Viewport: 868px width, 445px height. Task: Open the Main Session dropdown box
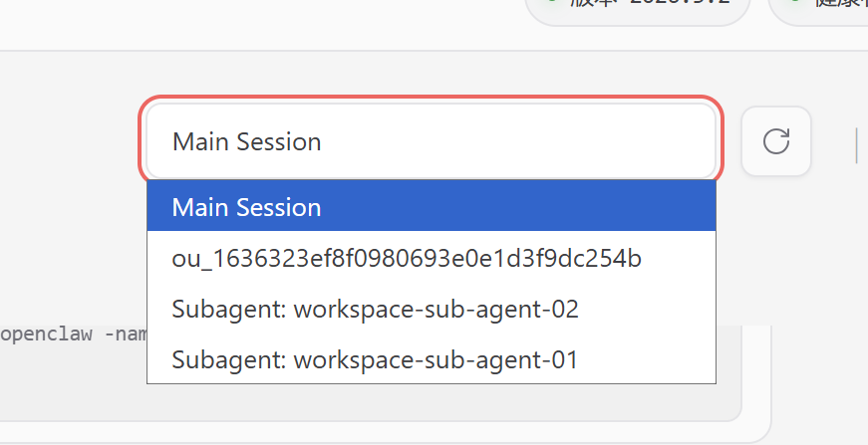(431, 141)
